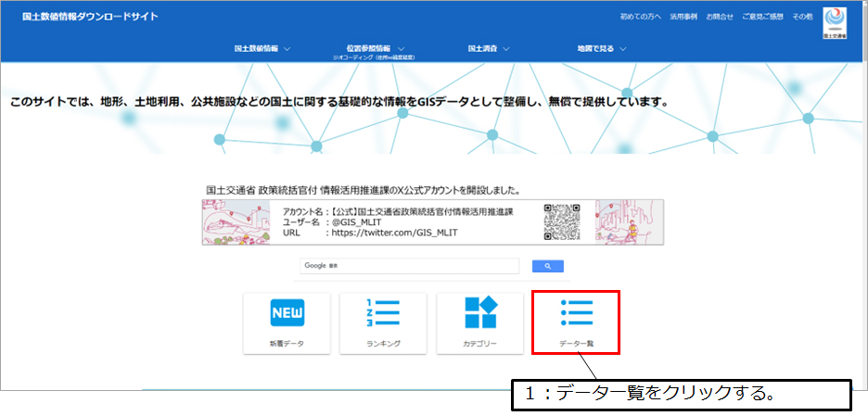
Task: Expand the 地図で見る menu
Action: (x=601, y=49)
